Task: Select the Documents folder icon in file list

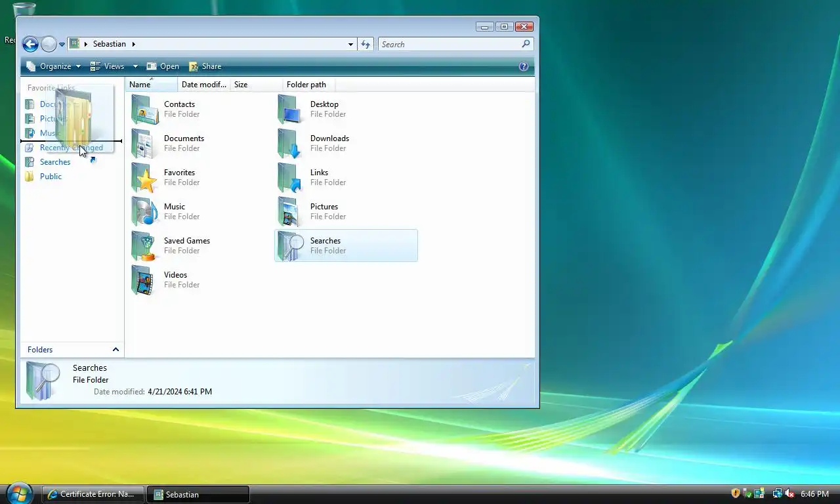Action: coord(145,143)
